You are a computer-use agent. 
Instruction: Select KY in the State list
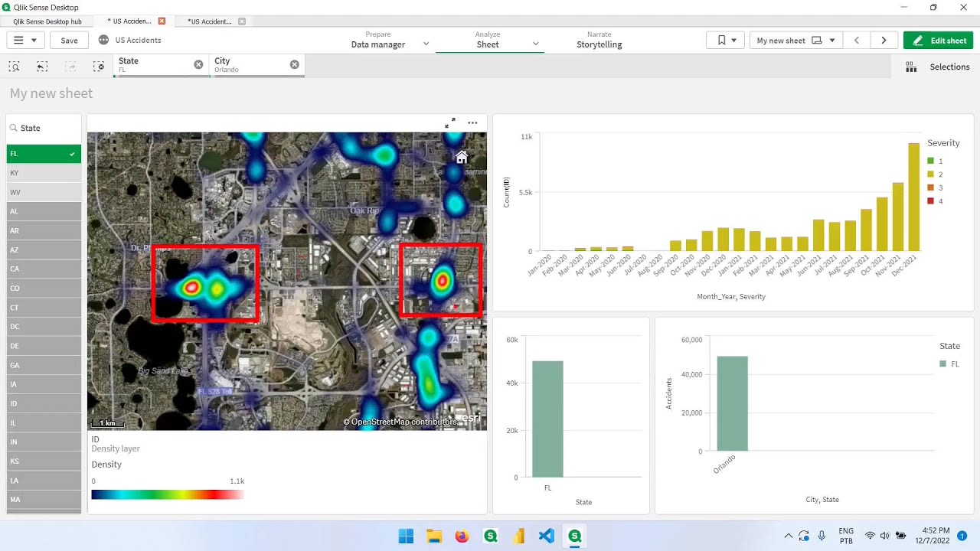44,173
